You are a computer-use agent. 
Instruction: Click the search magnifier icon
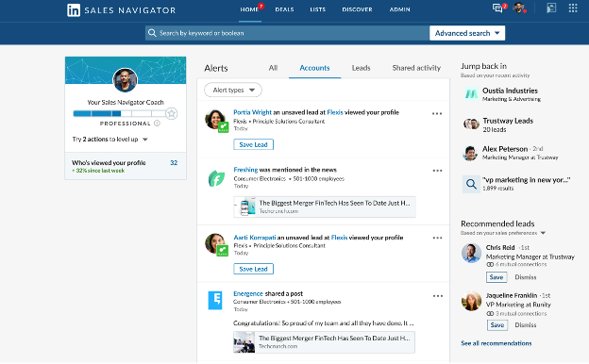tap(152, 33)
